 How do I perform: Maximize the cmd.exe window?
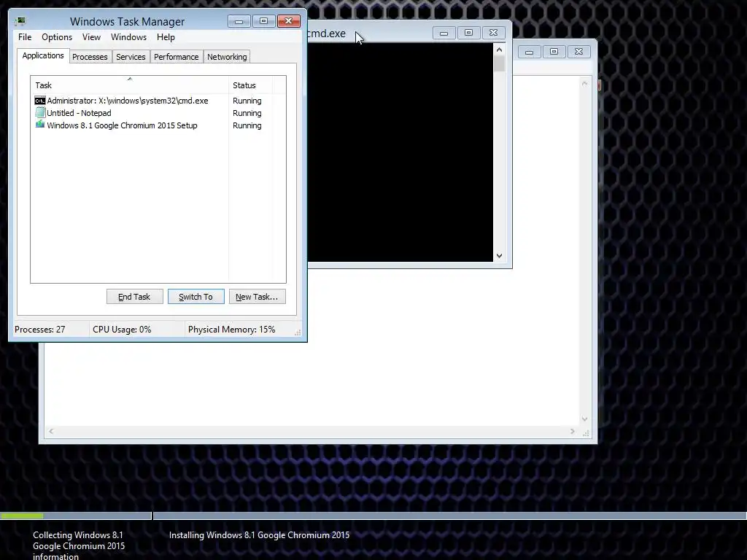(469, 33)
